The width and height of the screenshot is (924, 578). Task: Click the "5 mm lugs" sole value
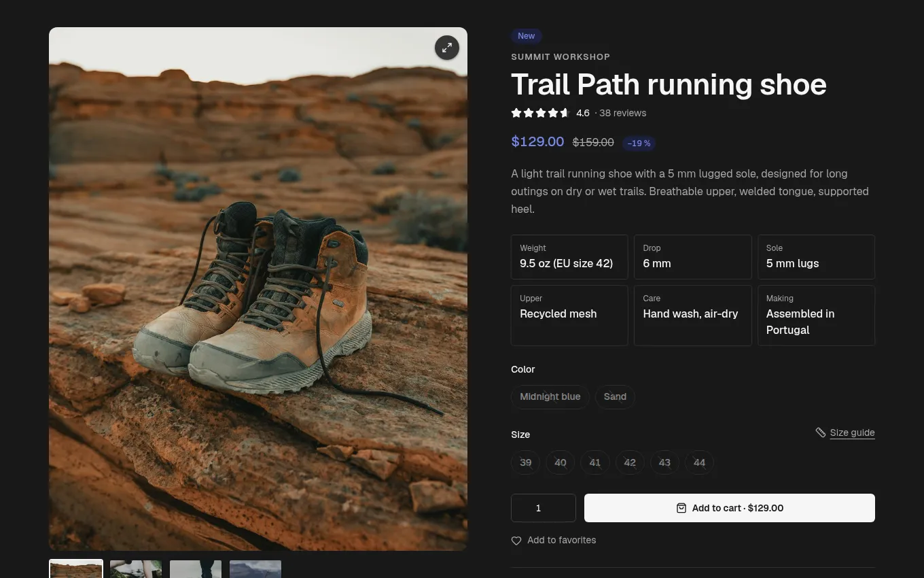pyautogui.click(x=792, y=263)
